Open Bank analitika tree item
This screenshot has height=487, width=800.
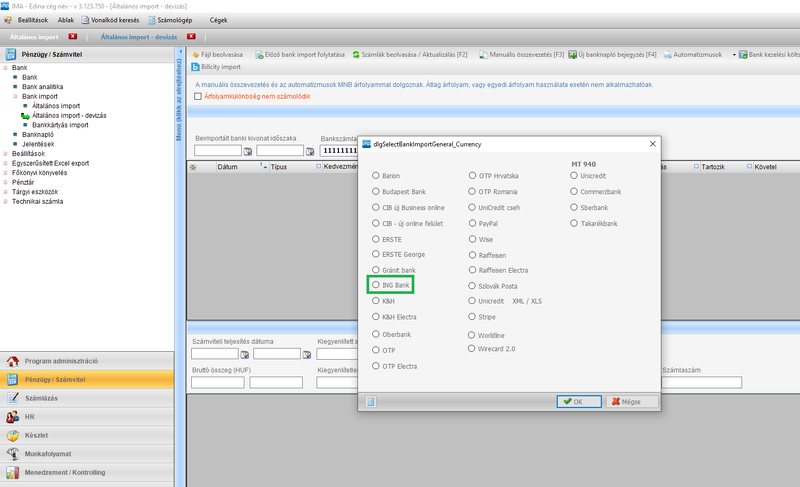click(42, 87)
